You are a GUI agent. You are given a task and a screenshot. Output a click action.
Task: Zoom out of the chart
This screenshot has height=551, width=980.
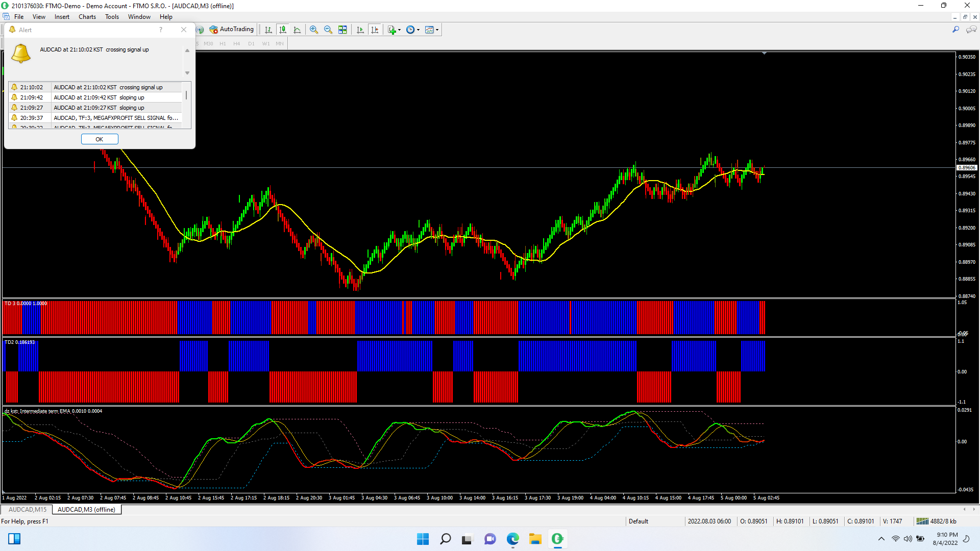point(328,30)
